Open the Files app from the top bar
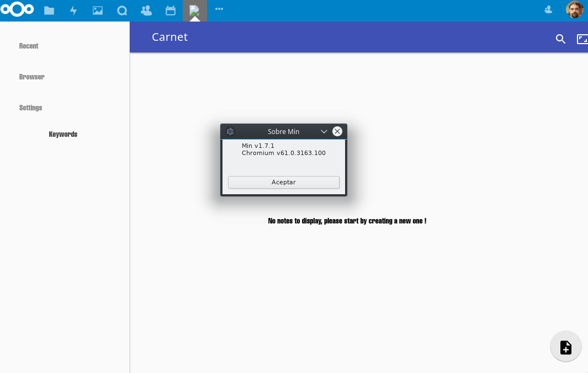The height and width of the screenshot is (373, 588). coord(49,10)
